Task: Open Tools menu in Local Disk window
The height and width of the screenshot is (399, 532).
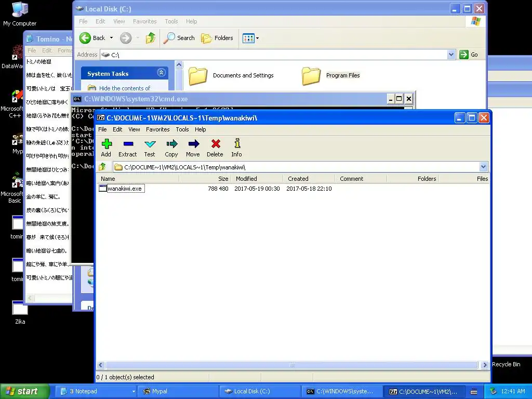Action: (x=171, y=21)
